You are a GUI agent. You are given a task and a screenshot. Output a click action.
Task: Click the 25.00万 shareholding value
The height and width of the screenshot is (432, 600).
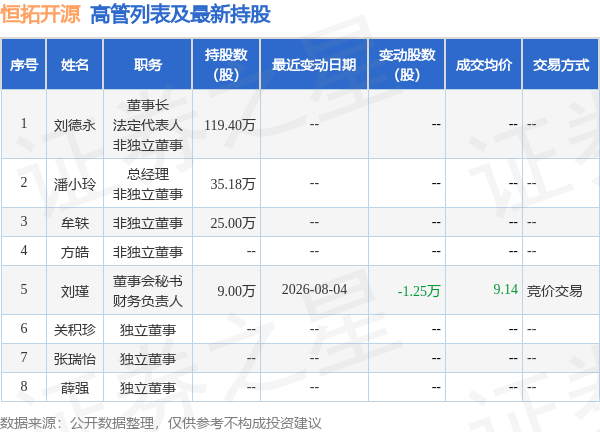[233, 223]
